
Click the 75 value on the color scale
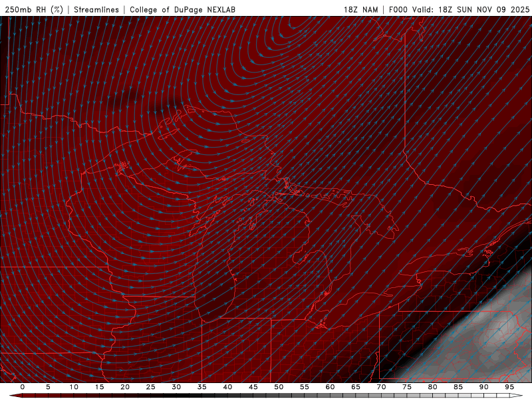click(407, 387)
